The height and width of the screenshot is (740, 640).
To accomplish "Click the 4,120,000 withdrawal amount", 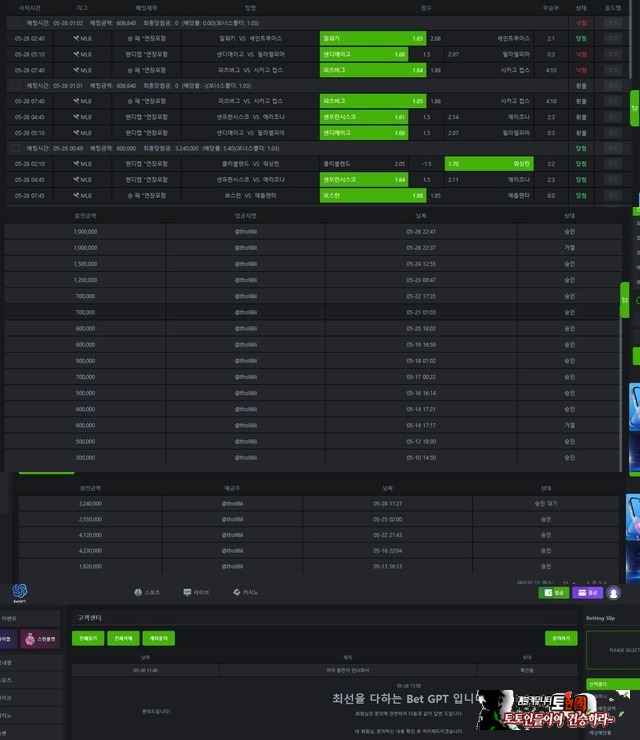I will pos(90,535).
